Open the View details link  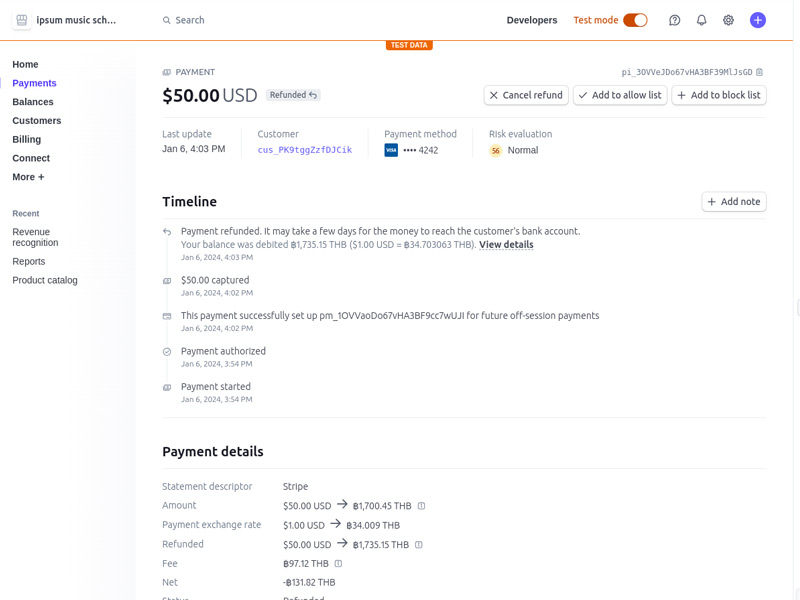click(506, 245)
